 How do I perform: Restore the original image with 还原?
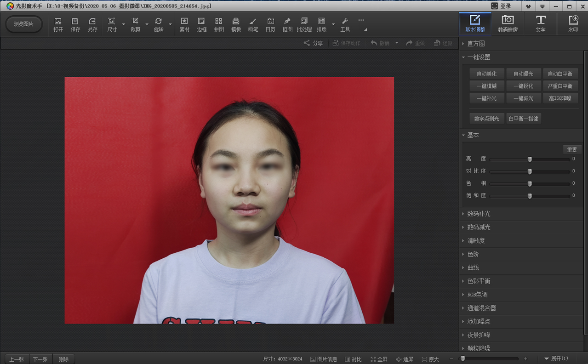pyautogui.click(x=443, y=43)
